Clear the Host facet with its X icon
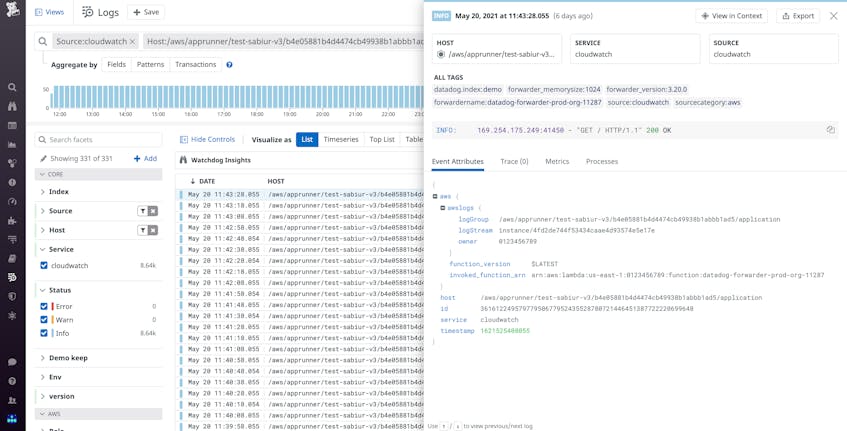The height and width of the screenshot is (431, 847). (x=153, y=231)
